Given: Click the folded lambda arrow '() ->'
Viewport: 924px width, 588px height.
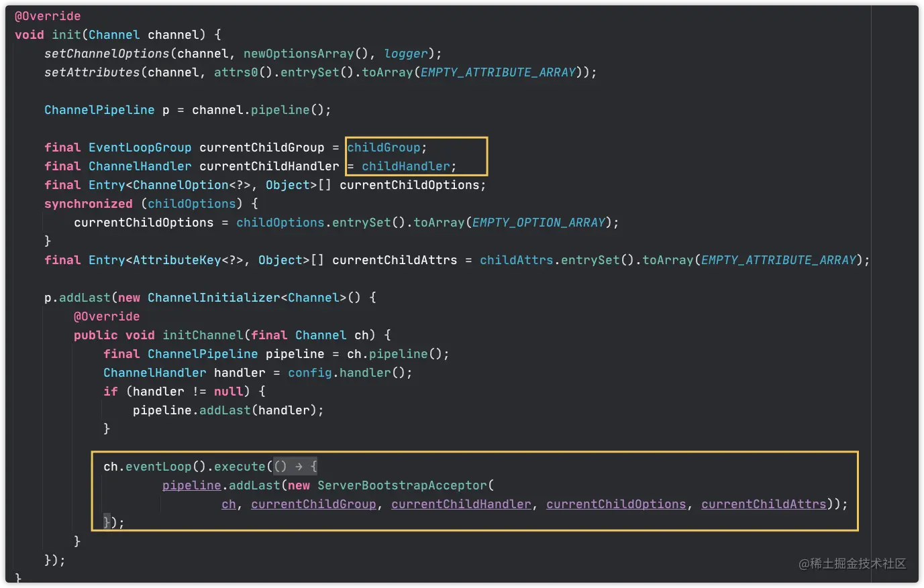Looking at the screenshot, I should pos(289,467).
